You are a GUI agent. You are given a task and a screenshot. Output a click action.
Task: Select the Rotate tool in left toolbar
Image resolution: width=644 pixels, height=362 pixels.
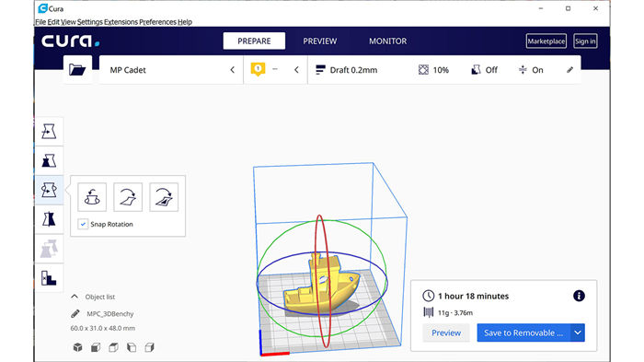tap(49, 190)
